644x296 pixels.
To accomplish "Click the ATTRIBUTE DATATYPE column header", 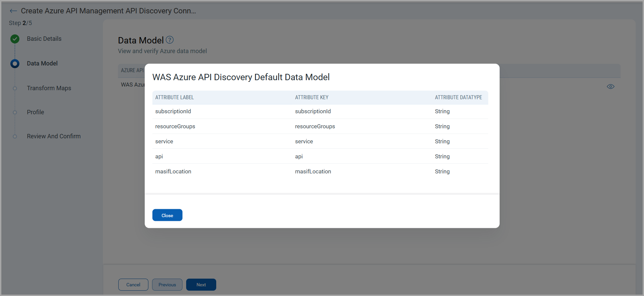I will click(459, 98).
